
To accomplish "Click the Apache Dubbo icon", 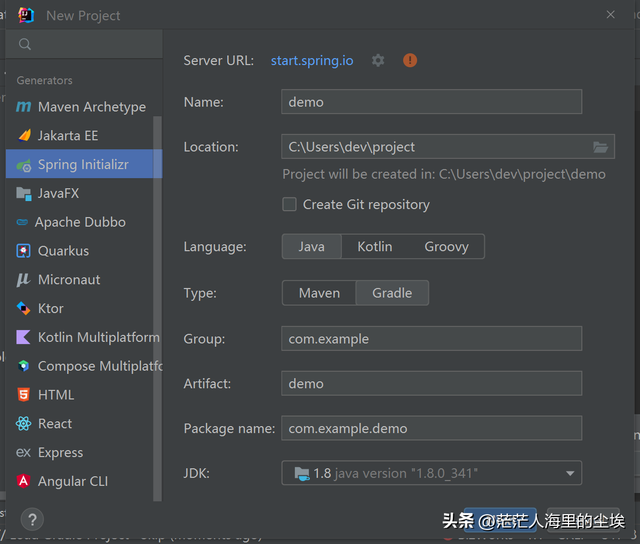I will tap(22, 222).
